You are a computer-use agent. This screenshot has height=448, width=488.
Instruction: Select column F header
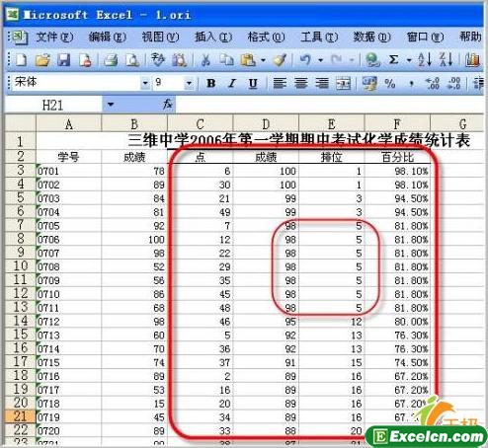click(397, 123)
